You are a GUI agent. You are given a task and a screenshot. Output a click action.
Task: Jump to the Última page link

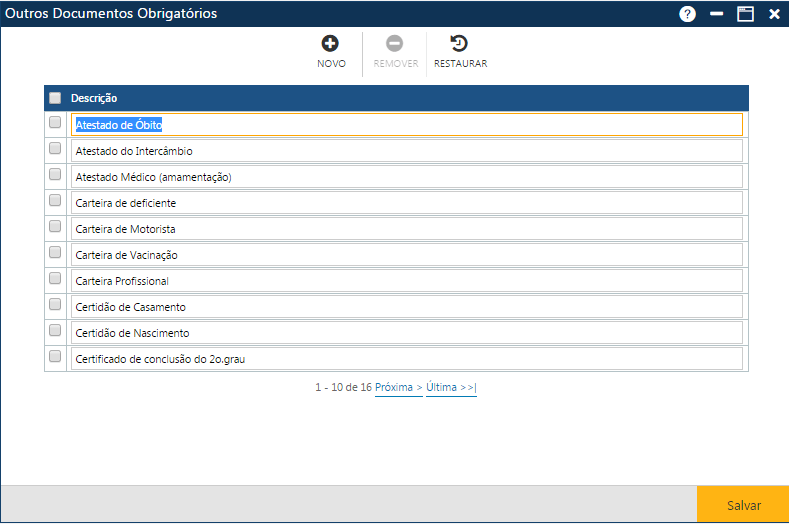click(451, 387)
